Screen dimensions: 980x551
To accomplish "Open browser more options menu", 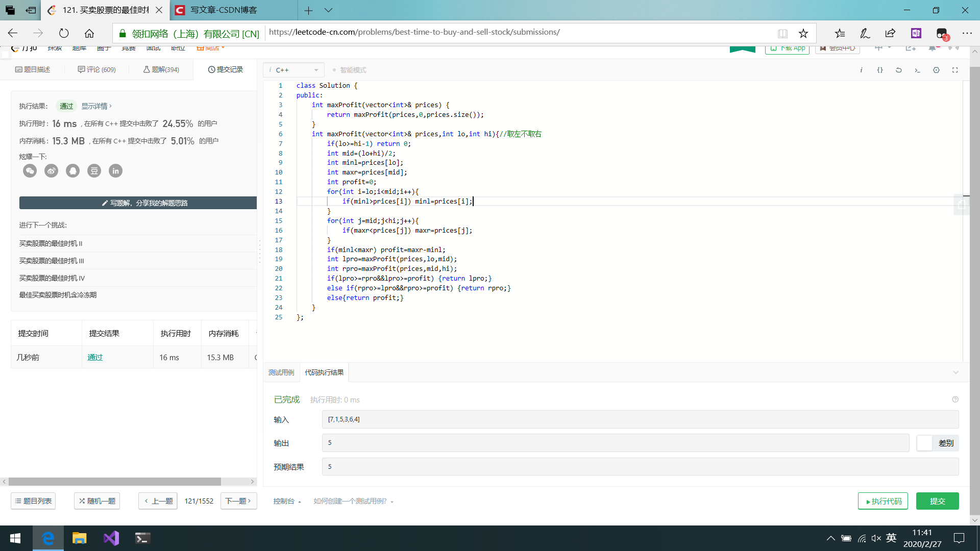I will coord(967,33).
